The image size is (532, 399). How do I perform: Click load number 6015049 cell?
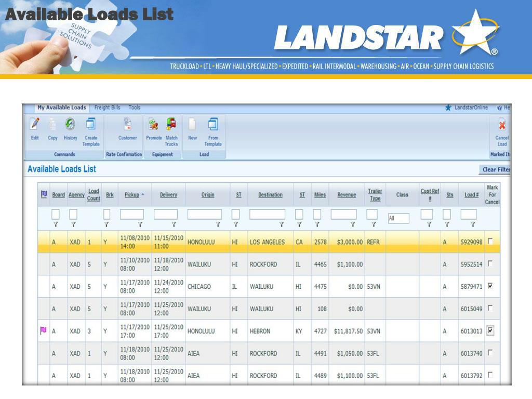tap(471, 309)
